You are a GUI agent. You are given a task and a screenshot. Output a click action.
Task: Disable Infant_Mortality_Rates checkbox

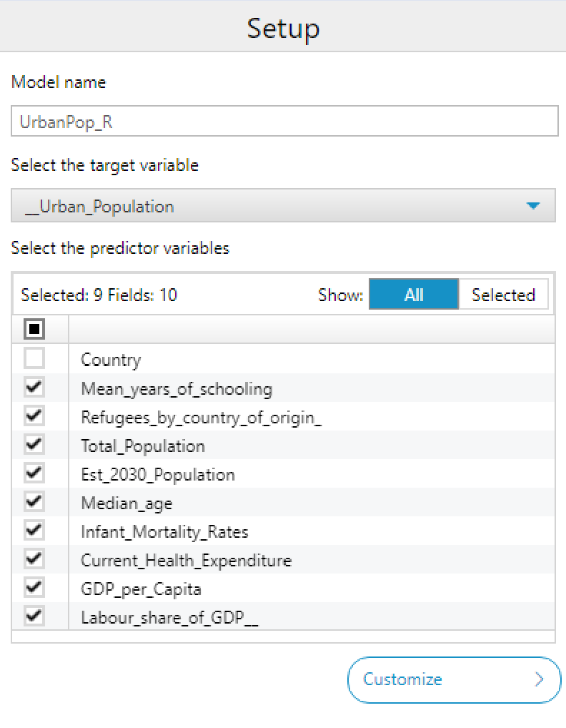pyautogui.click(x=34, y=531)
